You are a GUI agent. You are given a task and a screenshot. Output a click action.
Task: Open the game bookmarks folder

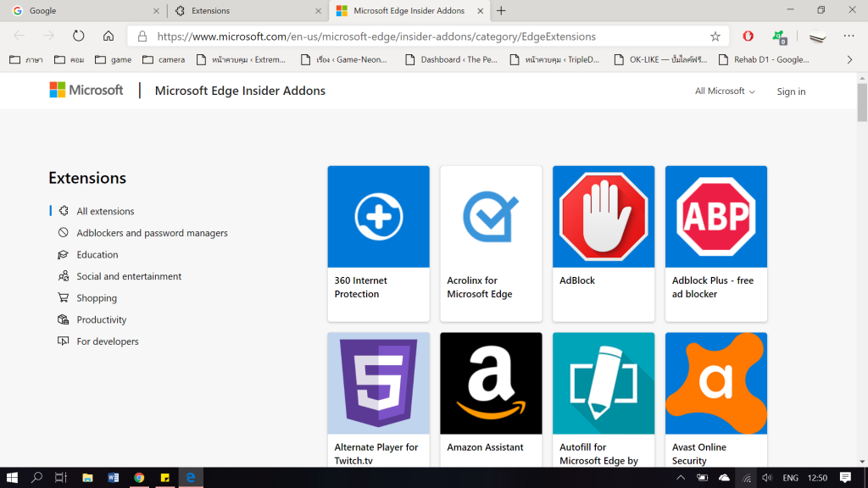113,60
